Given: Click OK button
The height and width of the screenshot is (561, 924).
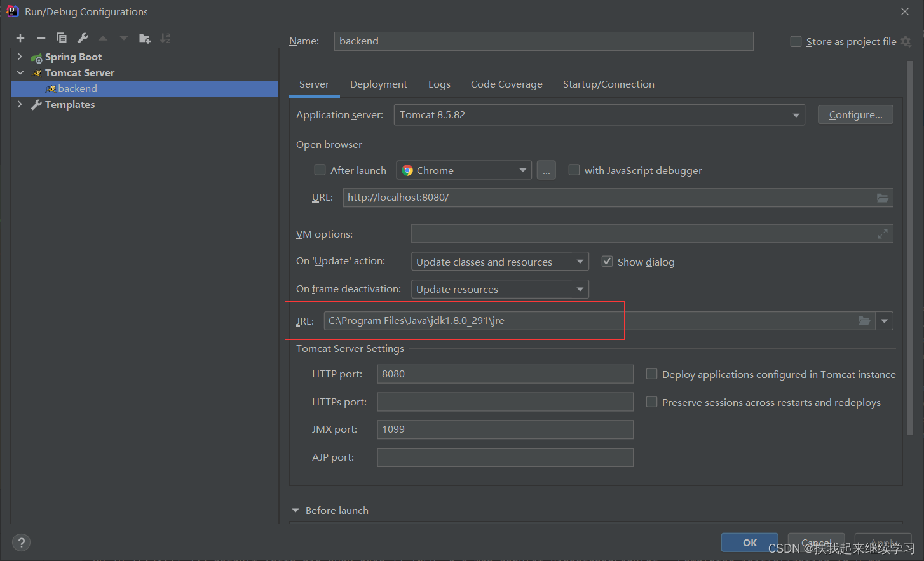Looking at the screenshot, I should [750, 543].
